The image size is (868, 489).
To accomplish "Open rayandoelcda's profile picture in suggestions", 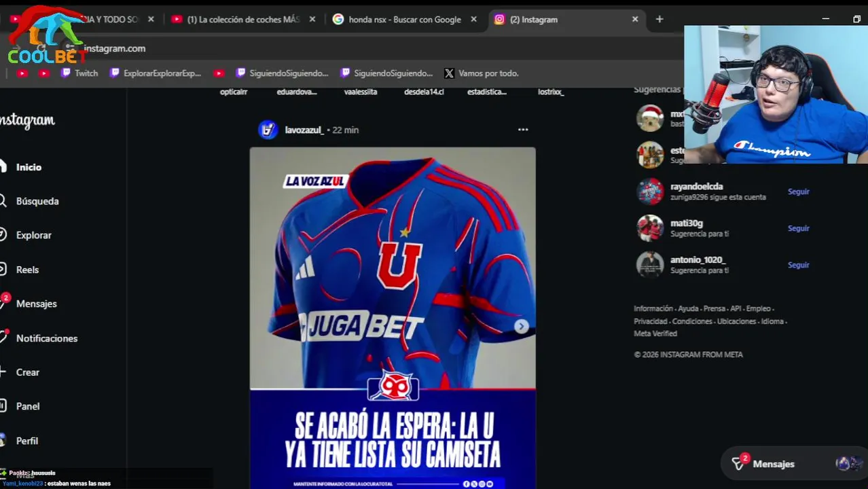I will coord(650,192).
